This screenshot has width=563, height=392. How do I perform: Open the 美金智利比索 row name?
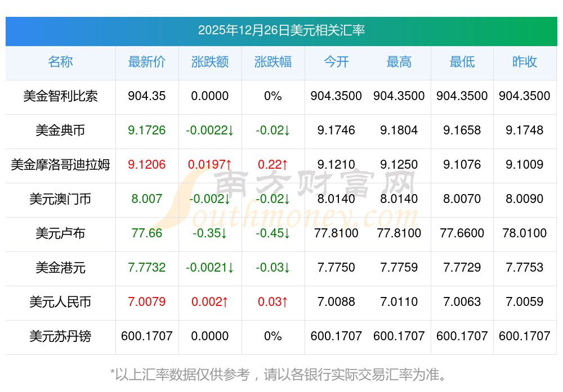coord(60,96)
